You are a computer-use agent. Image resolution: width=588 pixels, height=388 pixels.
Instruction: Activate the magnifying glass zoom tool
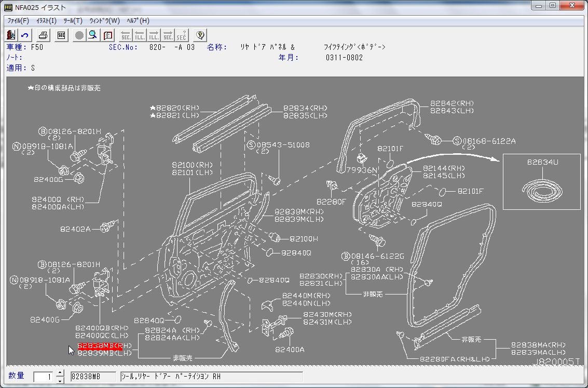tap(93, 35)
